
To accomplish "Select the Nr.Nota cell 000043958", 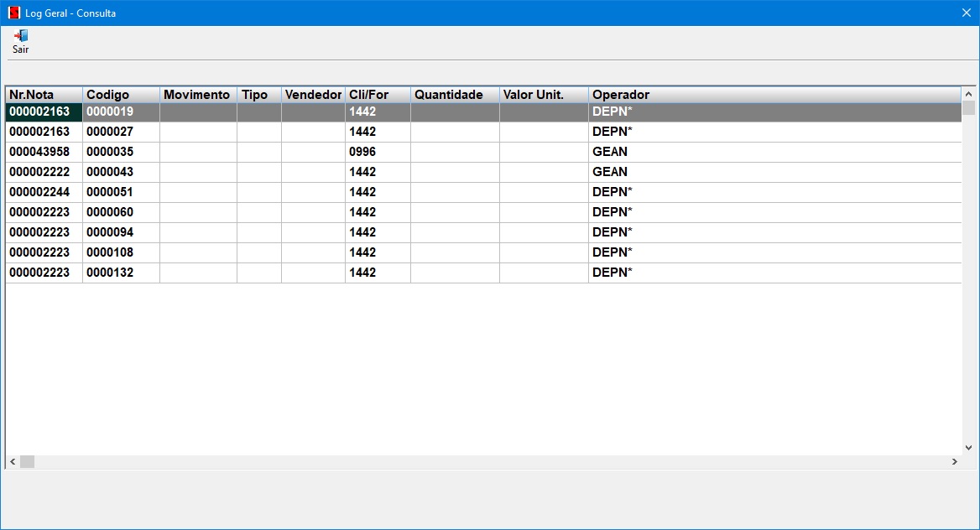I will tap(44, 152).
